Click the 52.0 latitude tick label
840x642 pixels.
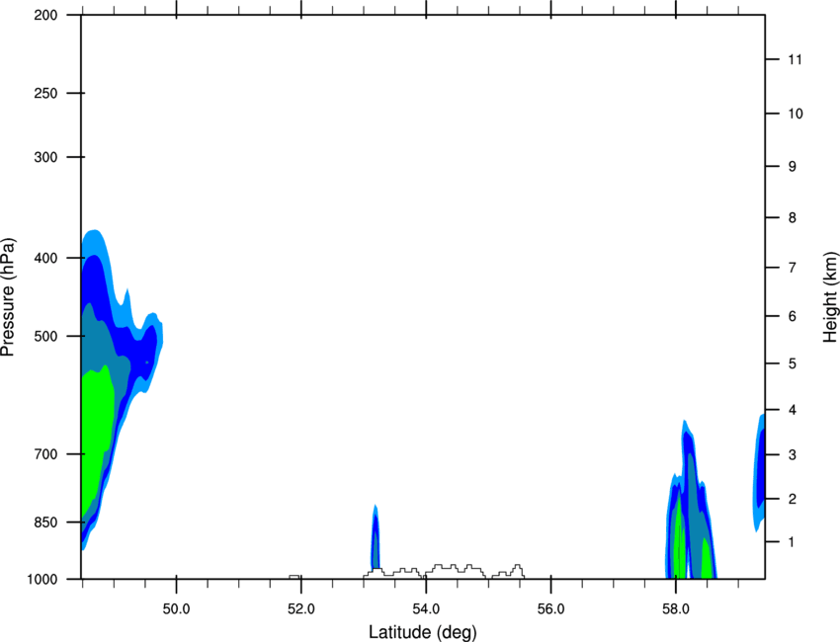301,609
